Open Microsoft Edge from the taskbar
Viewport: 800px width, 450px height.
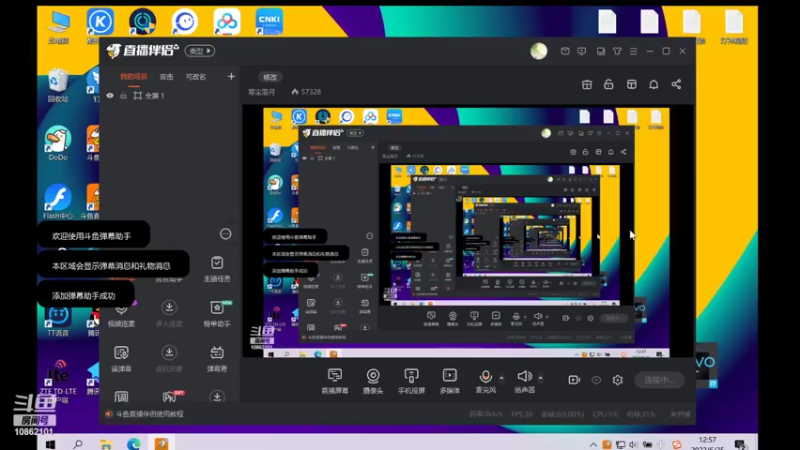[134, 444]
